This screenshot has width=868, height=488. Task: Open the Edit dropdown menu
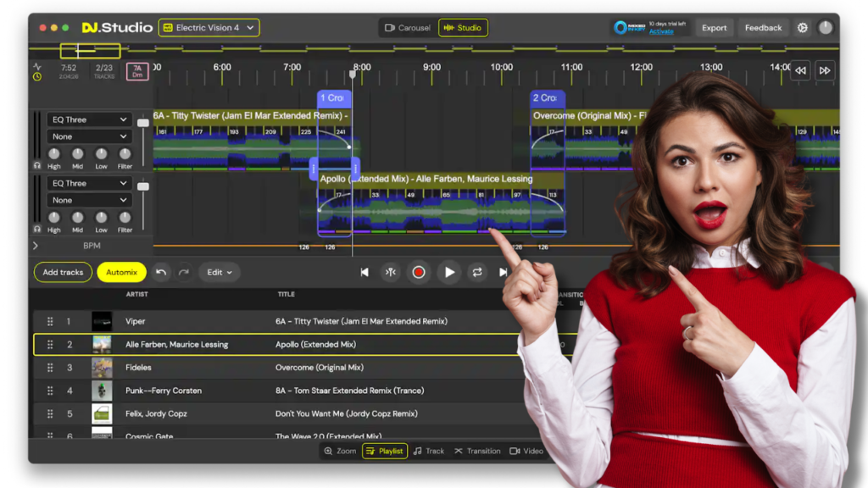220,272
